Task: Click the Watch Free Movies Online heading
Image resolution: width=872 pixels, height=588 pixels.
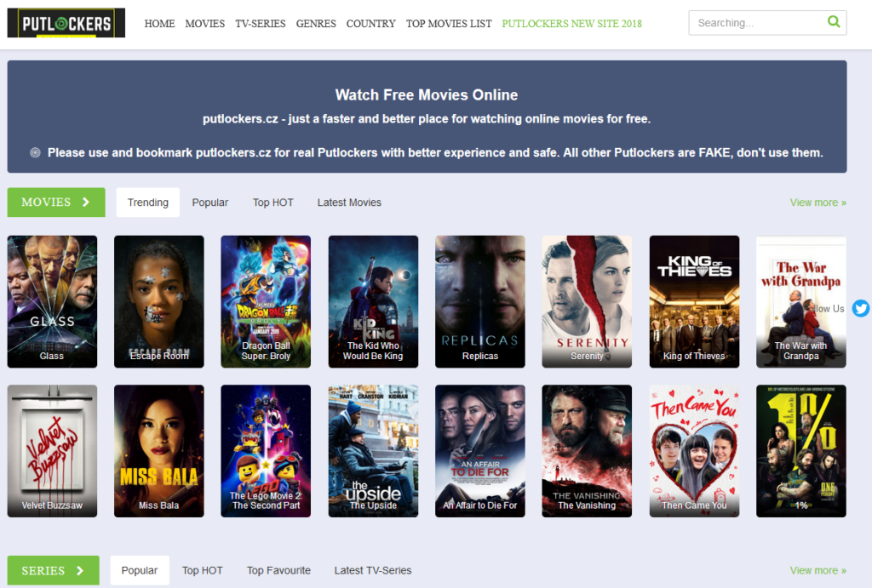Action: 427,95
